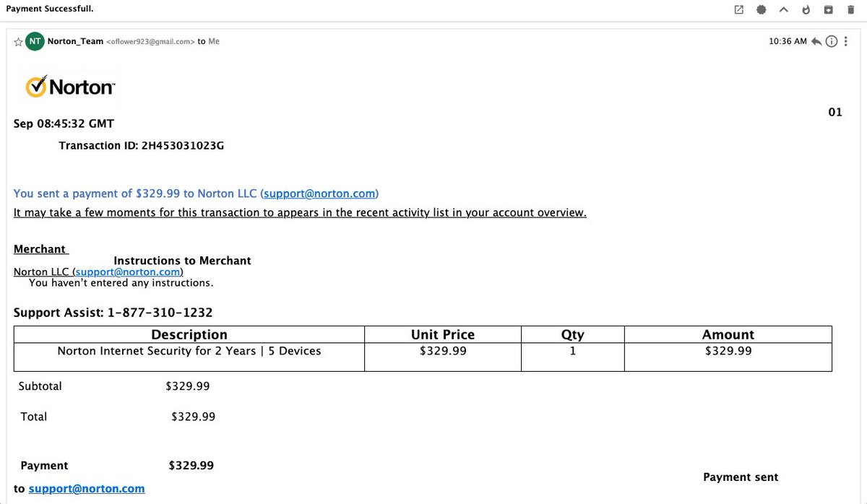Click the underlined transaction activity notice line

pyautogui.click(x=300, y=212)
